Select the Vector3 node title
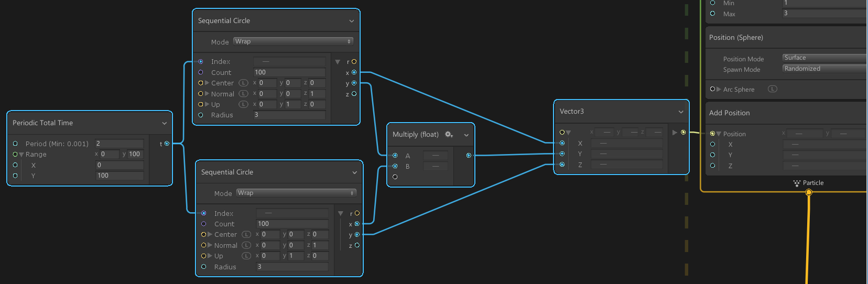Viewport: 868px width, 284px height. [x=572, y=112]
